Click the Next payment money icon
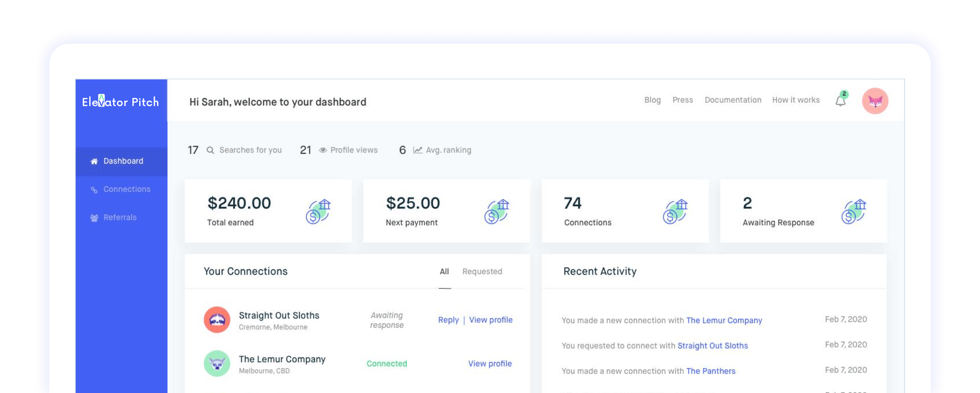Screen dimensions: 980x393 tap(497, 211)
